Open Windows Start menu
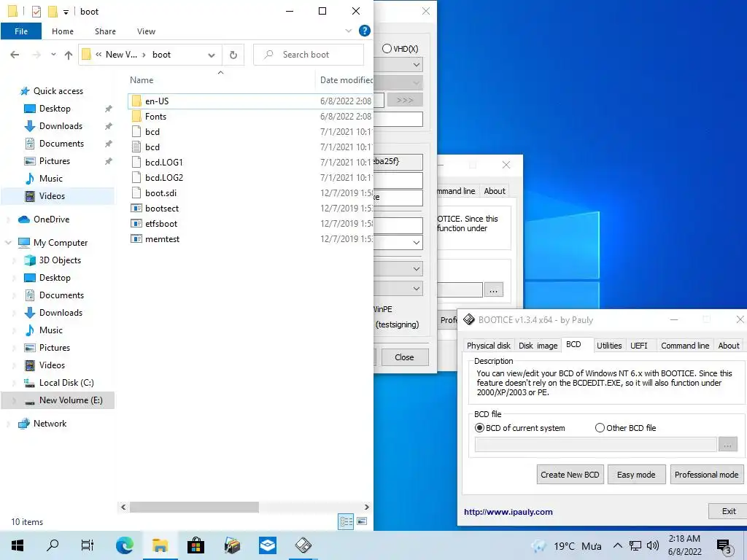This screenshot has height=560, width=747. [x=18, y=545]
